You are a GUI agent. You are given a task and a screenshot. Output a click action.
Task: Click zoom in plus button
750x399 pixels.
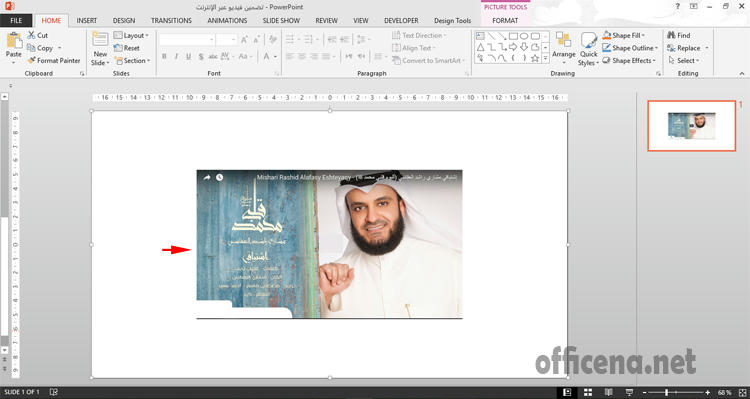point(707,392)
